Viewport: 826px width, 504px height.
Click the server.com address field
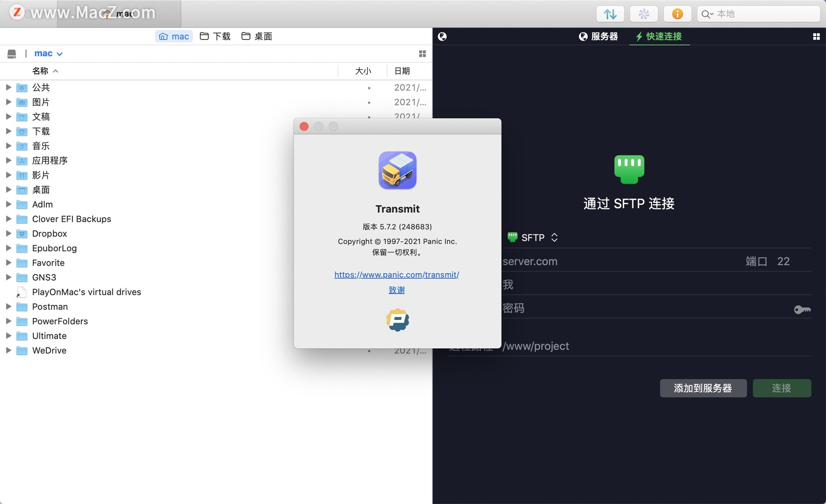(x=619, y=261)
